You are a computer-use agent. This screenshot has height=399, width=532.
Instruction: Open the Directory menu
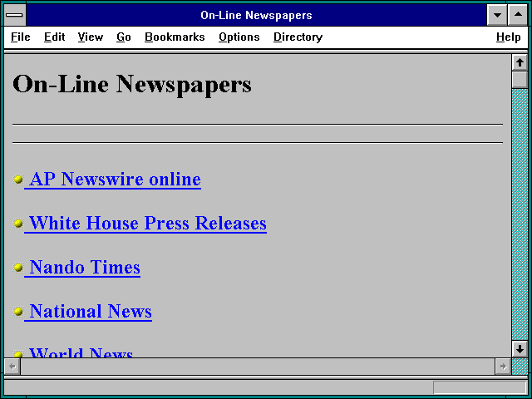point(298,37)
